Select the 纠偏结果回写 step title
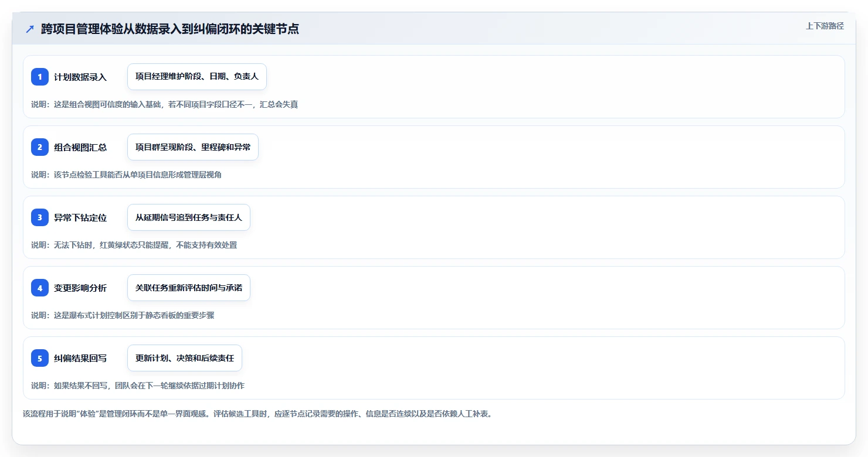The width and height of the screenshot is (868, 457). point(80,358)
